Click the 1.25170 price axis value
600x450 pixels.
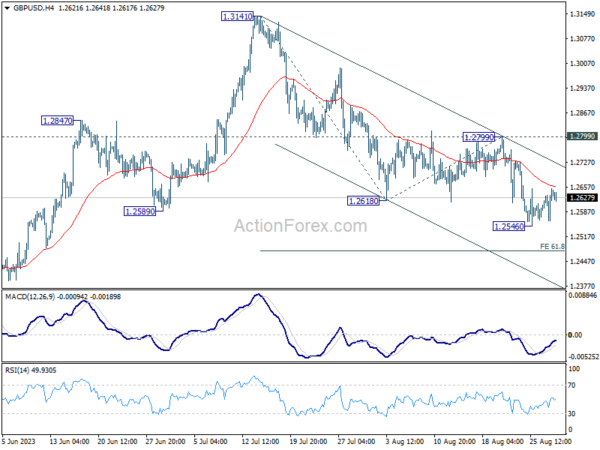582,237
